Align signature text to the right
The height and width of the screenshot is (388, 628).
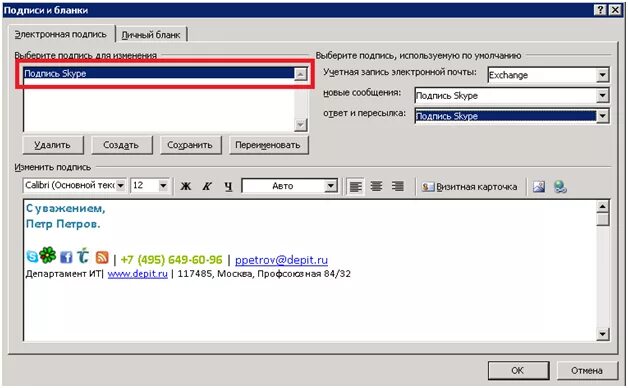[398, 186]
